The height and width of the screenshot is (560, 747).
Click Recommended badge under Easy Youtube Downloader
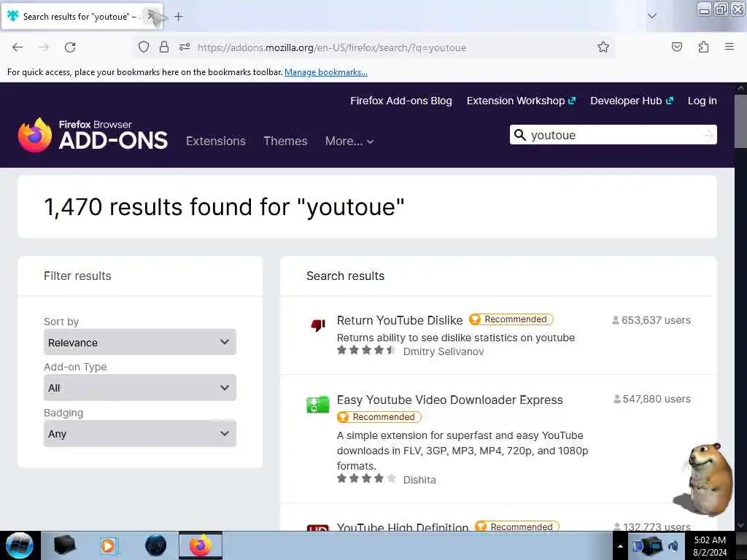(379, 417)
